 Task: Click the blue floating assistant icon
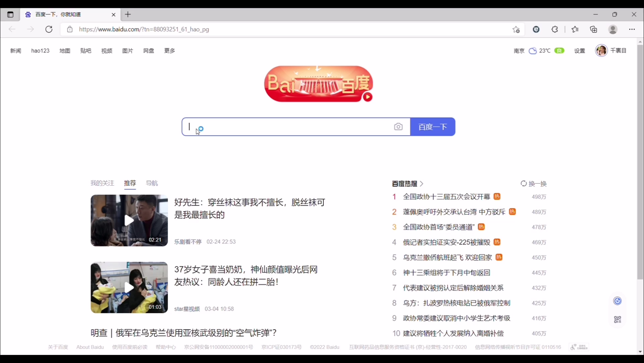tap(617, 301)
